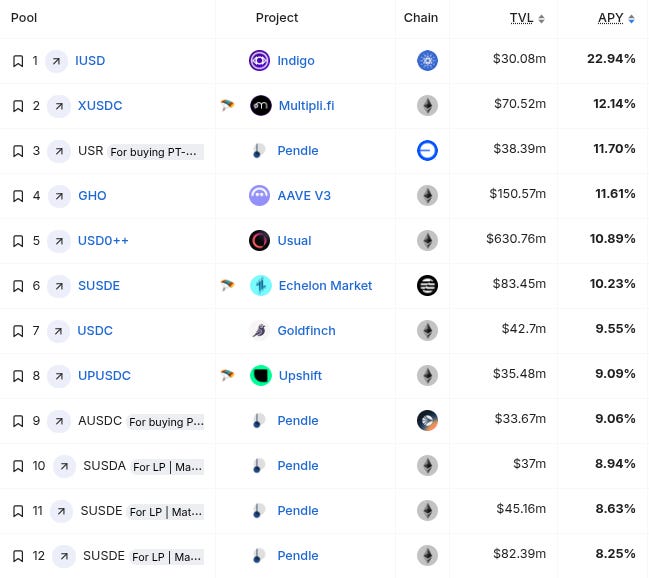Bookmark the IUSD pool row
The image size is (649, 578).
[x=18, y=61]
